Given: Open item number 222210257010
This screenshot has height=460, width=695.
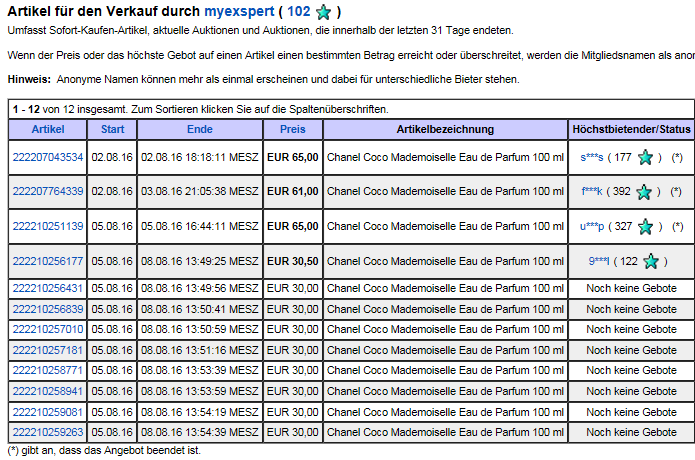Looking at the screenshot, I should [48, 330].
